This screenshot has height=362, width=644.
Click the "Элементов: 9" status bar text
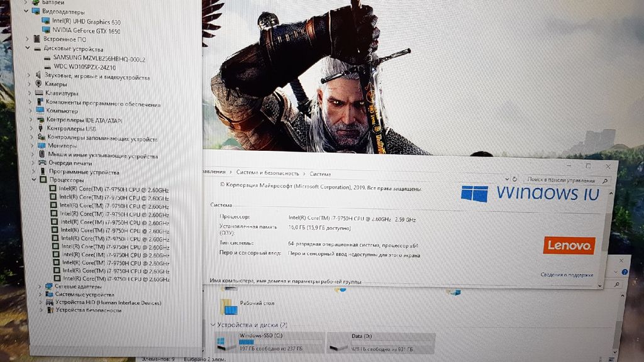158,359
